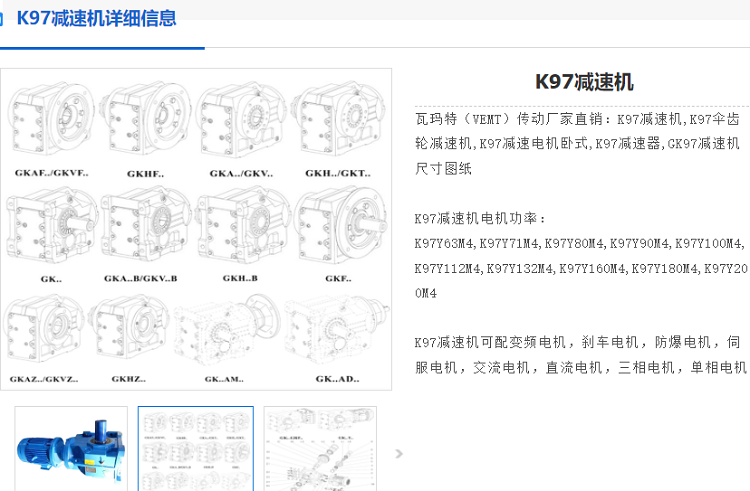Click the K97减速机 product title
750x491 pixels.
(584, 82)
